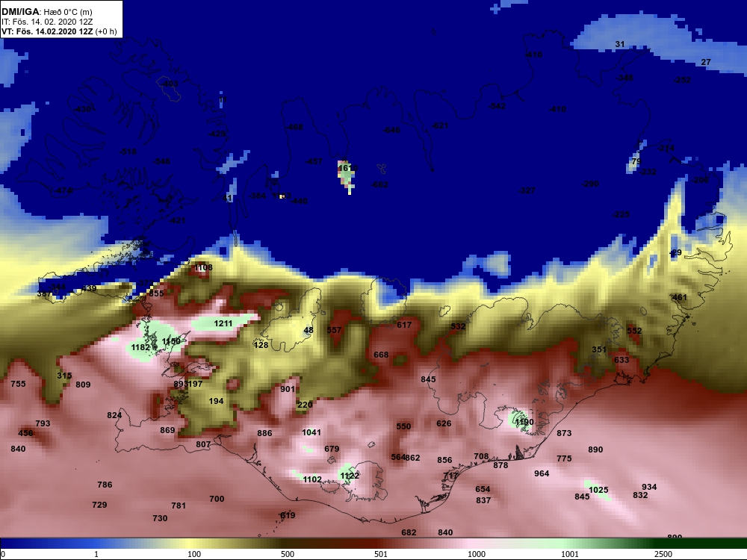Click the map value '194'
The height and width of the screenshot is (560, 747).
pyautogui.click(x=216, y=401)
